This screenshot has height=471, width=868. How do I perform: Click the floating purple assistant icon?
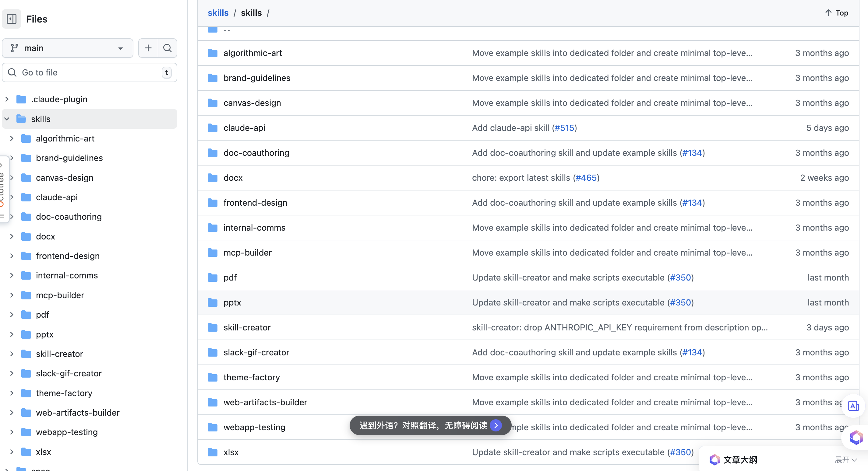[856, 437]
